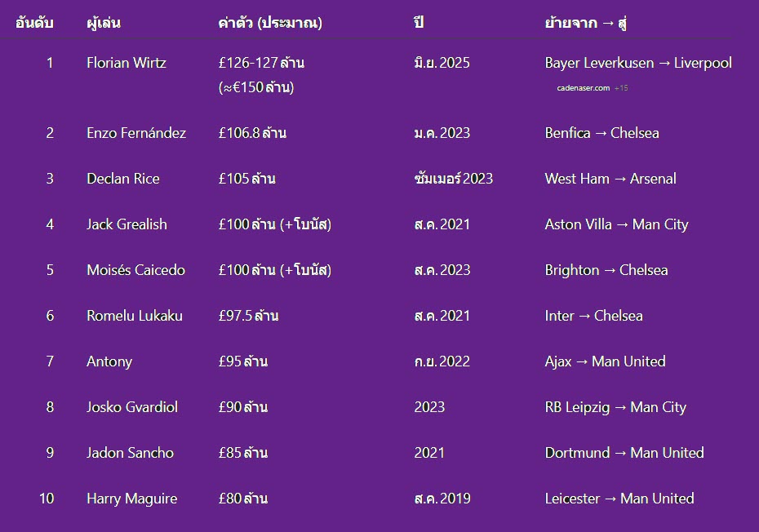759x532 pixels.
Task: Click the £106.8 ล้าน fee cell
Action: click(x=252, y=133)
